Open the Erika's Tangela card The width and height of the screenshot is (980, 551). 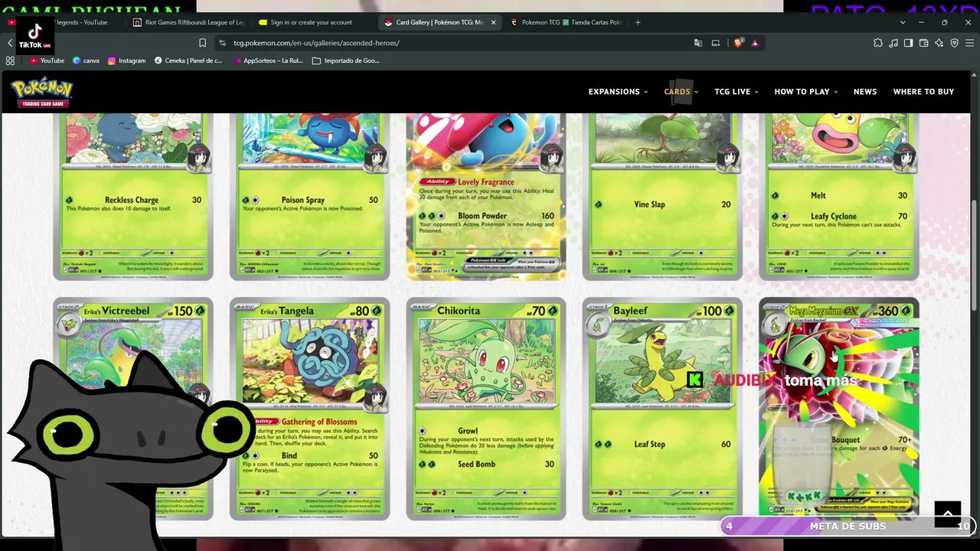click(x=310, y=409)
